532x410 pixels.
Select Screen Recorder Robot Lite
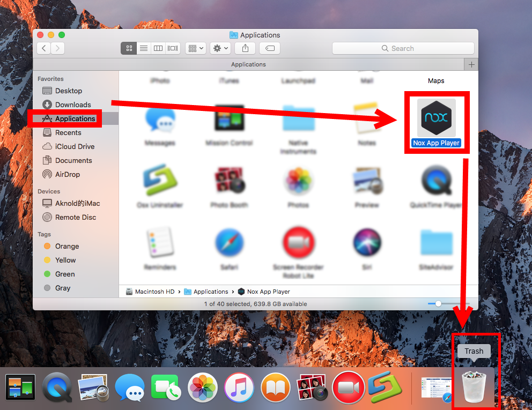tap(298, 241)
